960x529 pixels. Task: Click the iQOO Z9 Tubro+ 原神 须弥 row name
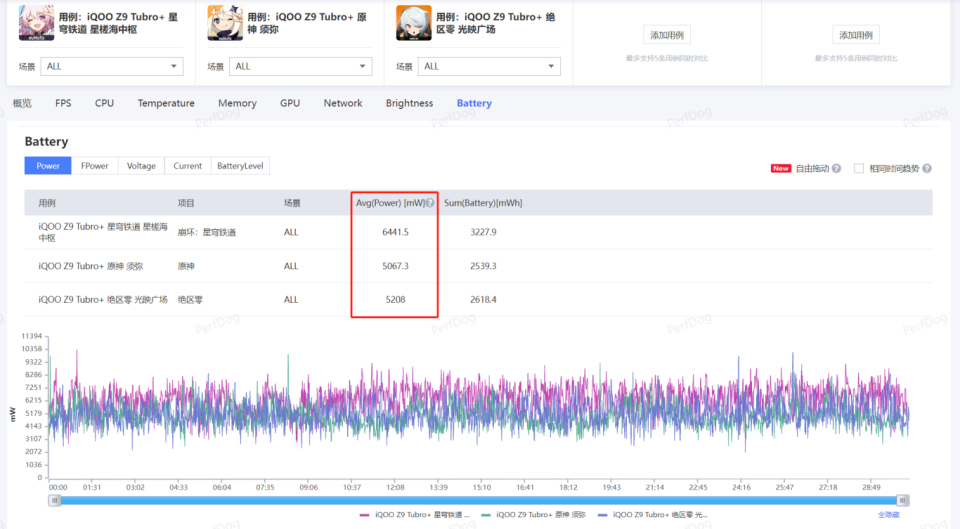[x=91, y=266]
